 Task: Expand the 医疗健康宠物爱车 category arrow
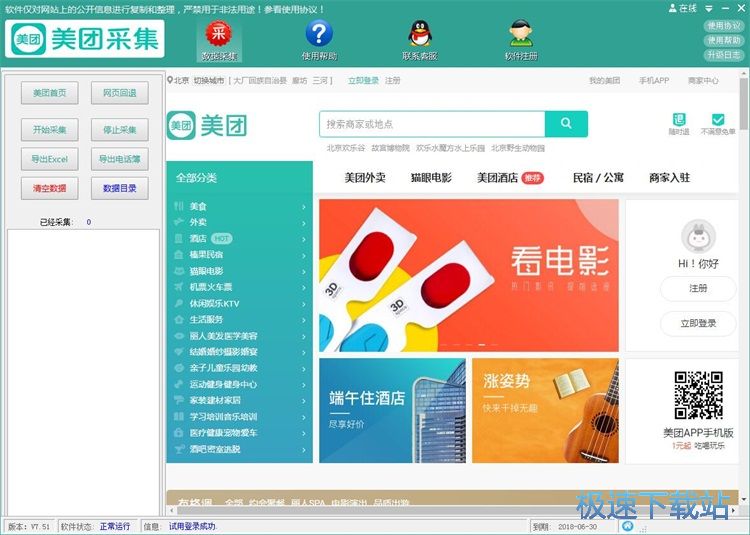(304, 434)
